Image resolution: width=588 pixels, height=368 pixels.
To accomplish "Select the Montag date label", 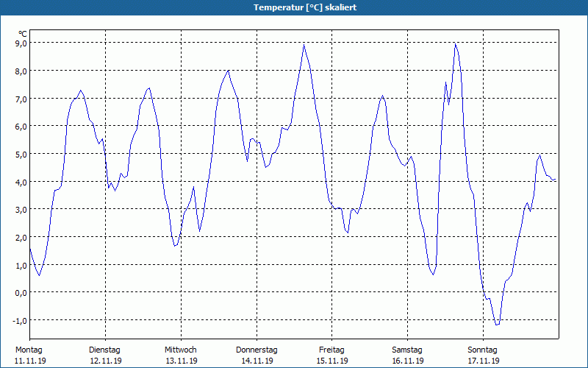I will (x=29, y=350).
